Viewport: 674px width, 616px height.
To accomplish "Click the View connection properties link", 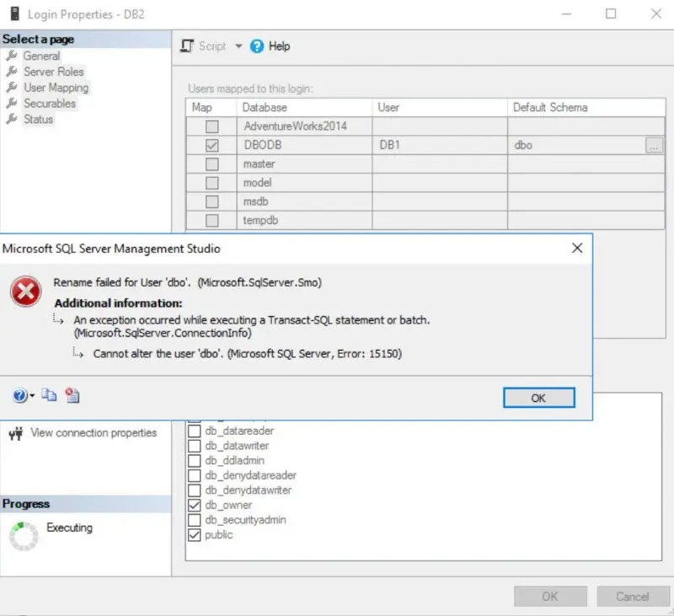I will [94, 433].
